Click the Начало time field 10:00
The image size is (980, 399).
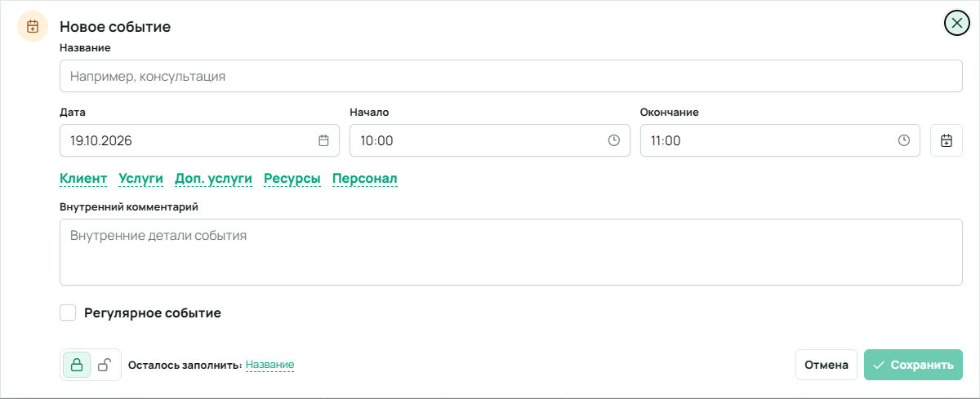490,140
